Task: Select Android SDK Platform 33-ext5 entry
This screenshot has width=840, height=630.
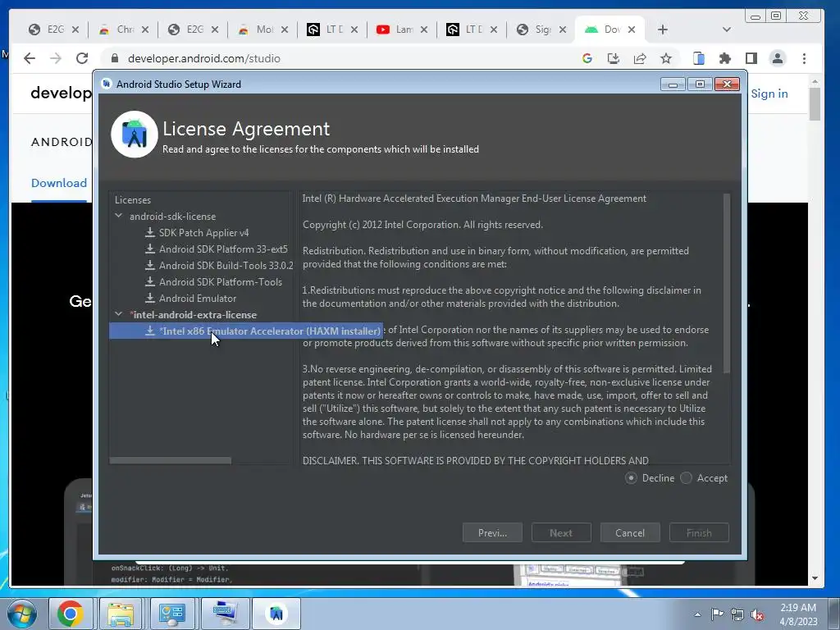Action: (x=223, y=249)
